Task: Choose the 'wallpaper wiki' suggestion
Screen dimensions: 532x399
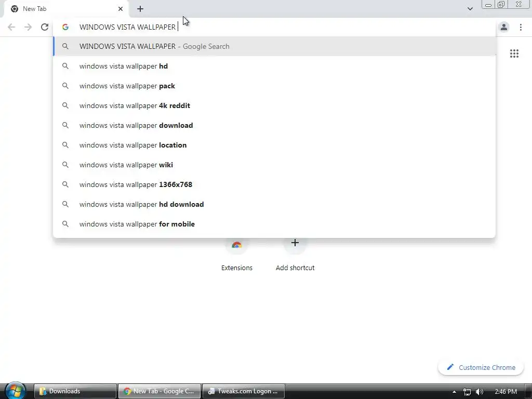Action: [x=274, y=165]
